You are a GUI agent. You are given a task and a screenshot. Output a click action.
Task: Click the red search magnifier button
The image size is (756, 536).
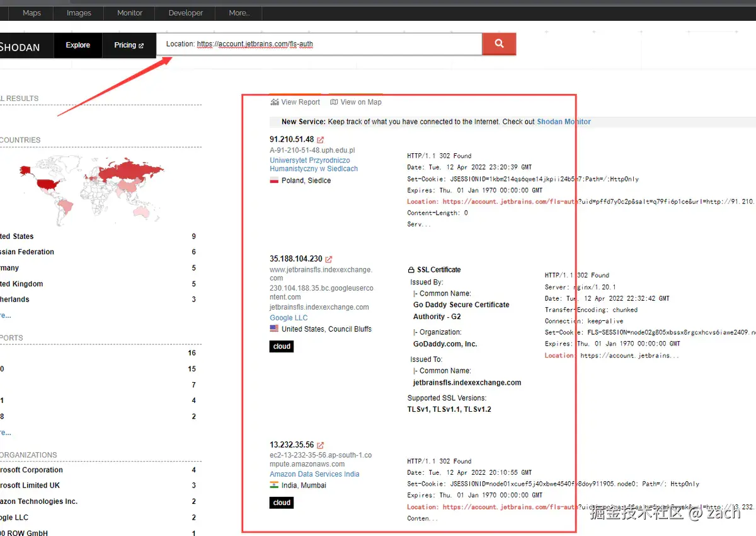(x=499, y=44)
